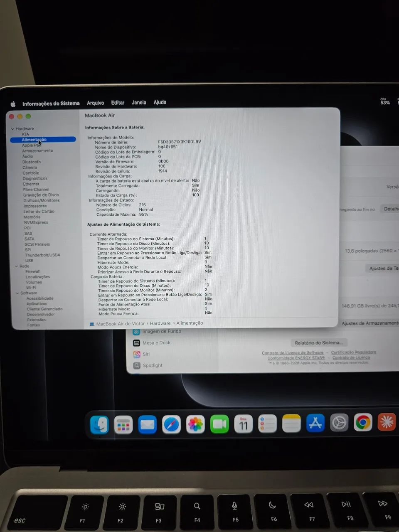Viewport: 399px width, 532px height.
Task: Select Memória in the sidebar
Action: (32, 217)
